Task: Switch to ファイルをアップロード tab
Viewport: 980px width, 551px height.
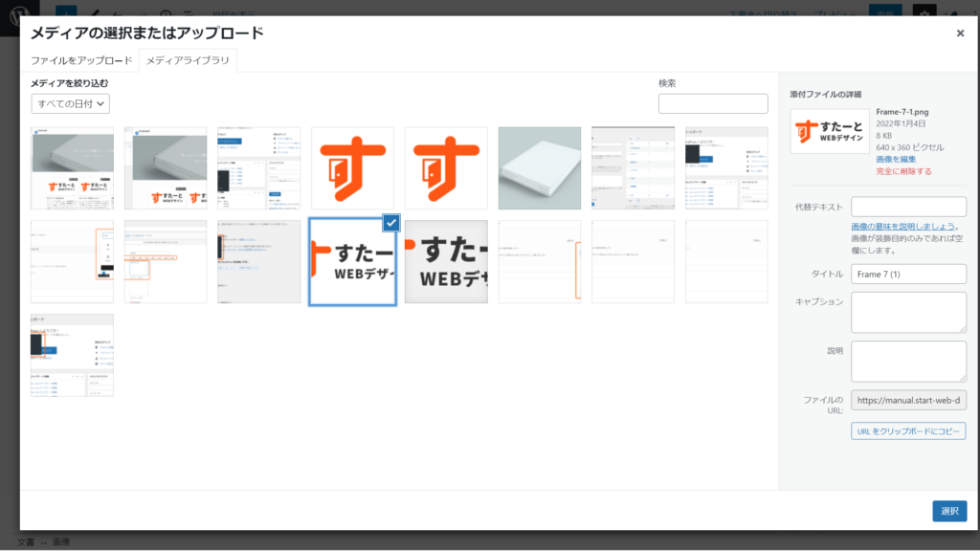Action: pos(81,60)
